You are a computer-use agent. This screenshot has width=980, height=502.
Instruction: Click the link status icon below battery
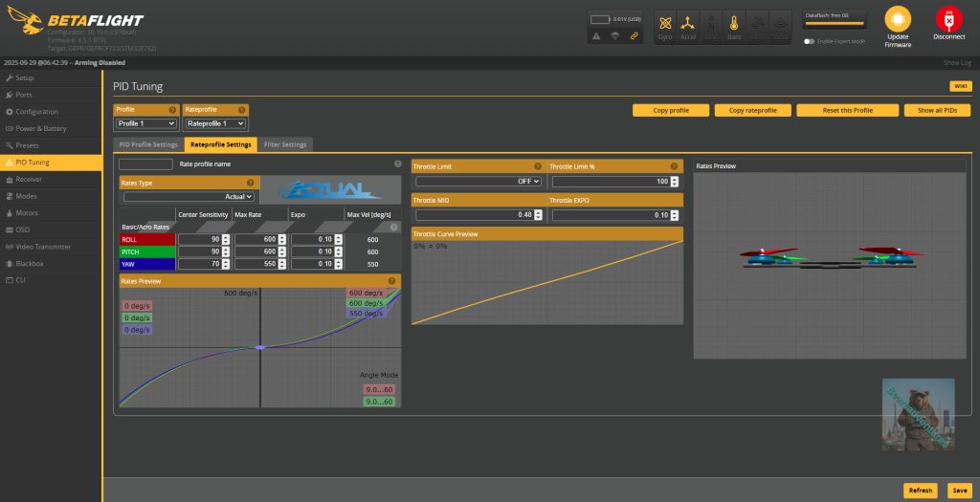click(633, 35)
